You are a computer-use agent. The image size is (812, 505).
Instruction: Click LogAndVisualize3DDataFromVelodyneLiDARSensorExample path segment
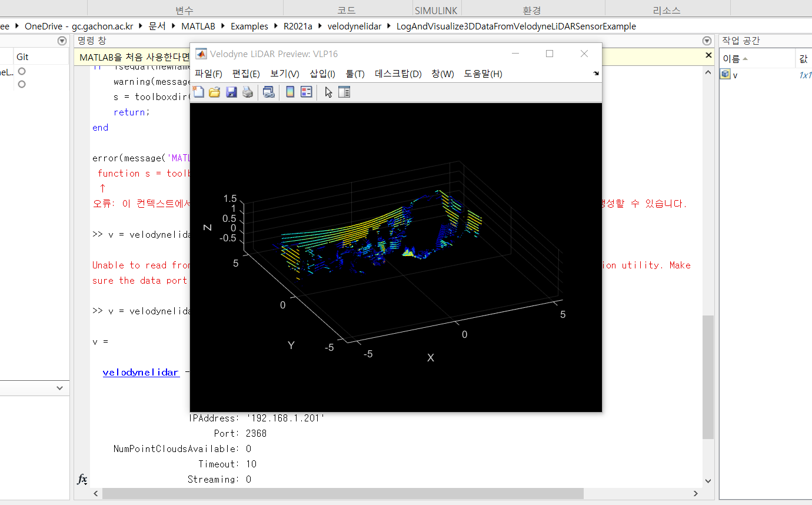(x=516, y=26)
